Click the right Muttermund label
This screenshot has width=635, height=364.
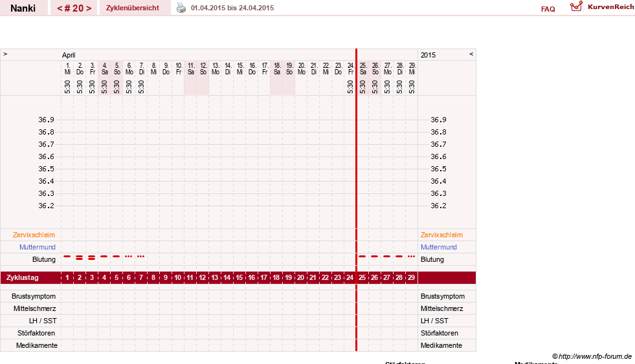[x=439, y=247]
